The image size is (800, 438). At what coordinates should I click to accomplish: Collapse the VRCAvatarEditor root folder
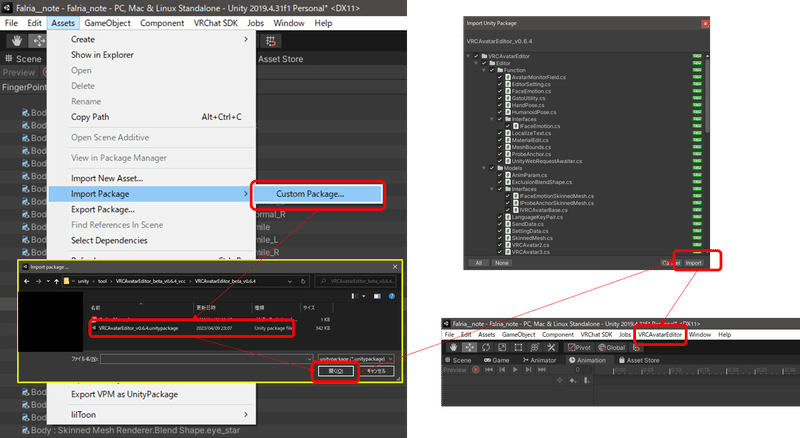(468, 56)
